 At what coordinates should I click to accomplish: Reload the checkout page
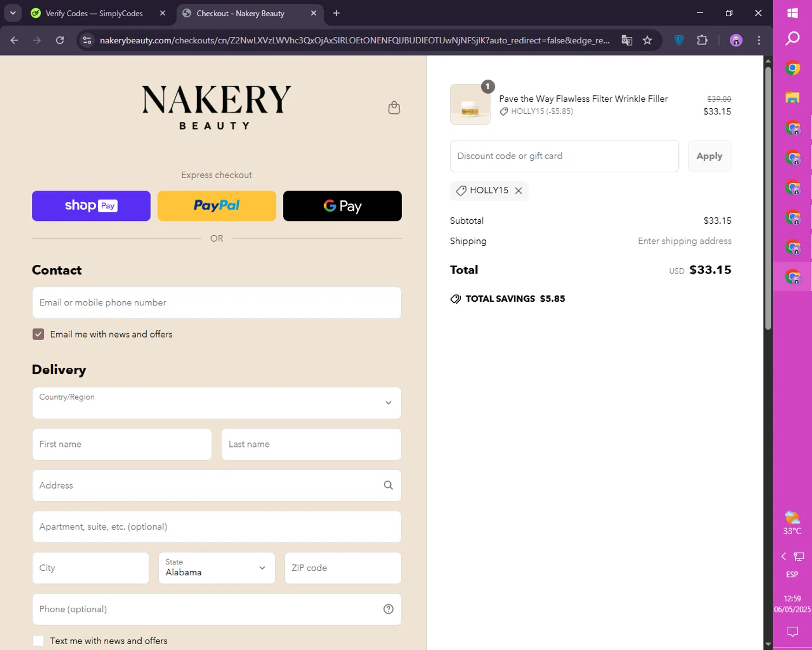[60, 40]
